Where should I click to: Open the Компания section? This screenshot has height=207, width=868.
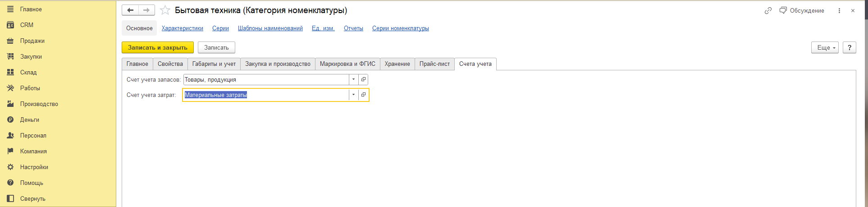click(x=33, y=151)
